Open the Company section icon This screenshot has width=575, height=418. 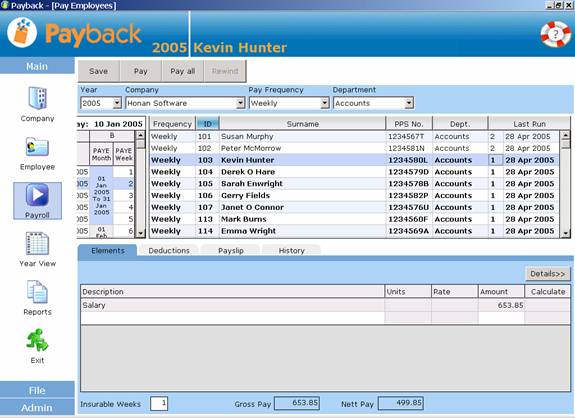pyautogui.click(x=37, y=98)
